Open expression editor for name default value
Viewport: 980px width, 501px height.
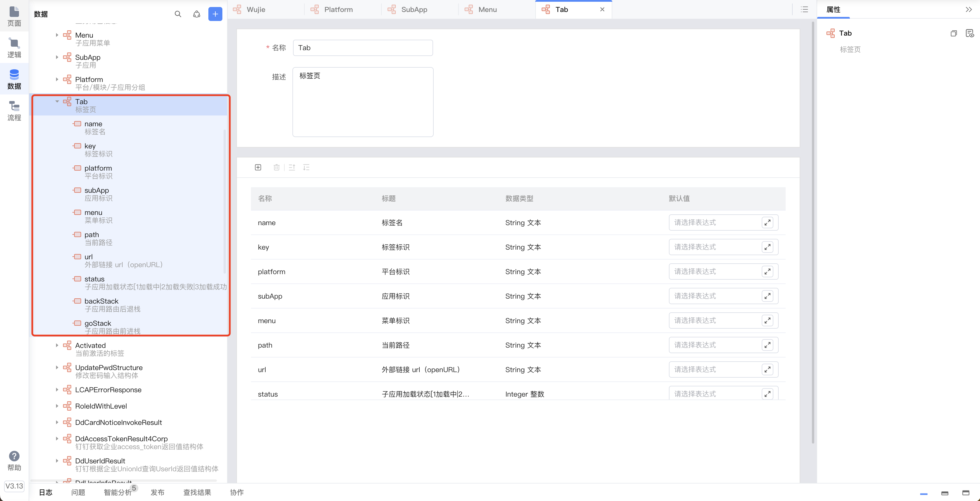[767, 223]
